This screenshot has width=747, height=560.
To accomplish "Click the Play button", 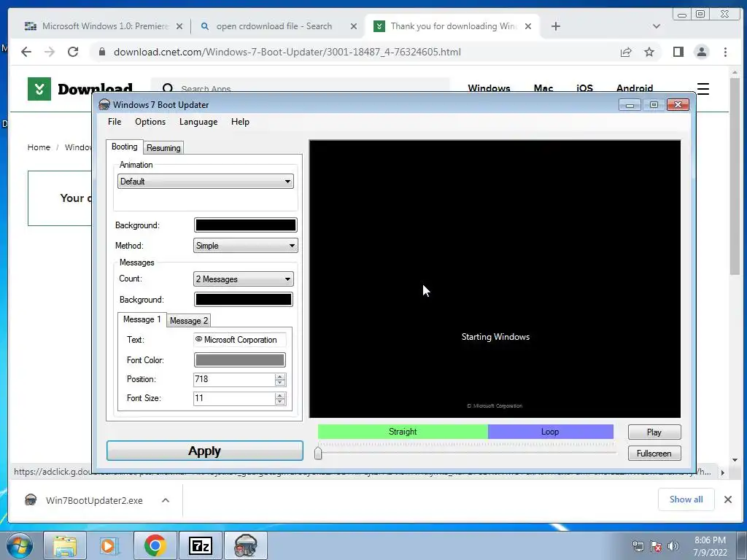I will (x=654, y=432).
